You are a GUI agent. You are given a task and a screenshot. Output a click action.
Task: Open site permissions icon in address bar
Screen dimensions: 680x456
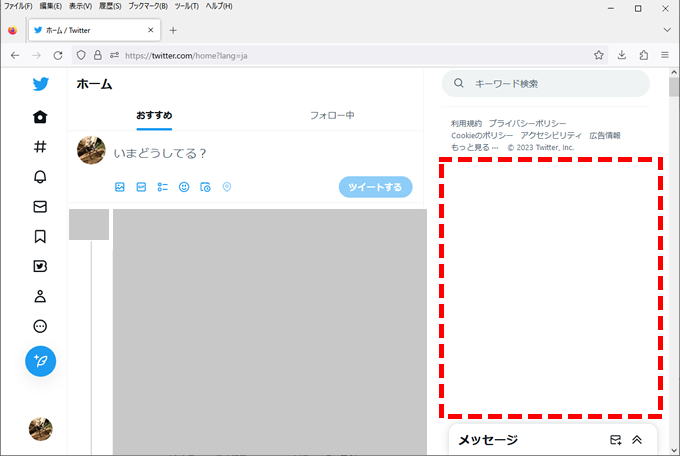point(114,55)
